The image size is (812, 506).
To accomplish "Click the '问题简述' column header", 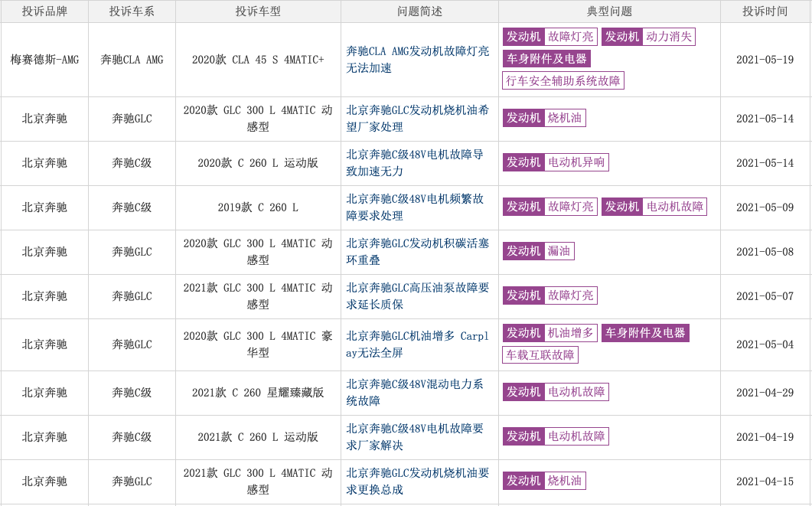I will [x=419, y=11].
